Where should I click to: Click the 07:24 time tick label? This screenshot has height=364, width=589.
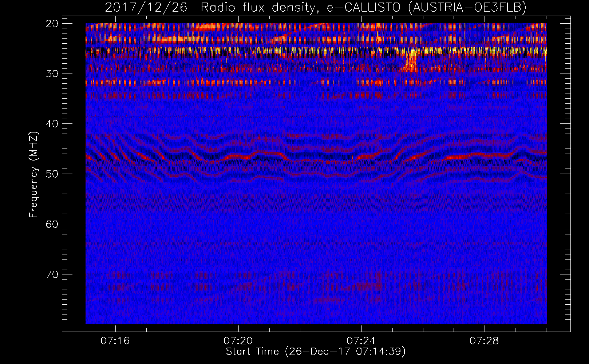tap(361, 341)
